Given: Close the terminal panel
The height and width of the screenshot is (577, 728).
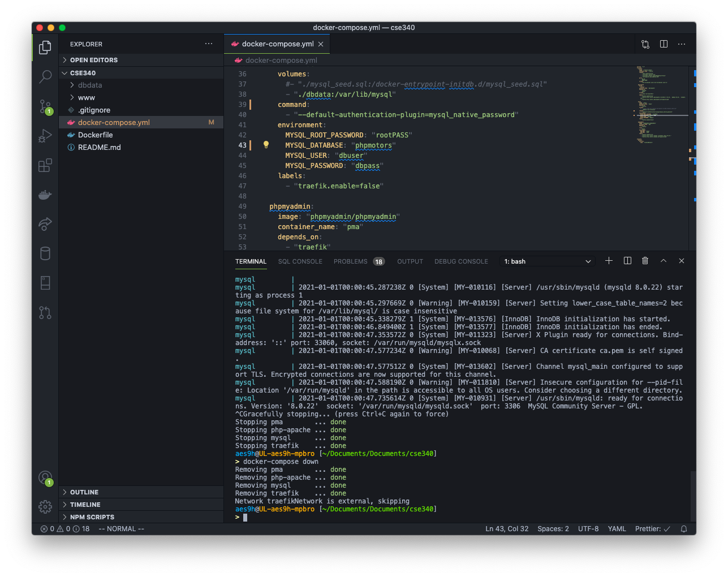Looking at the screenshot, I should [x=682, y=261].
